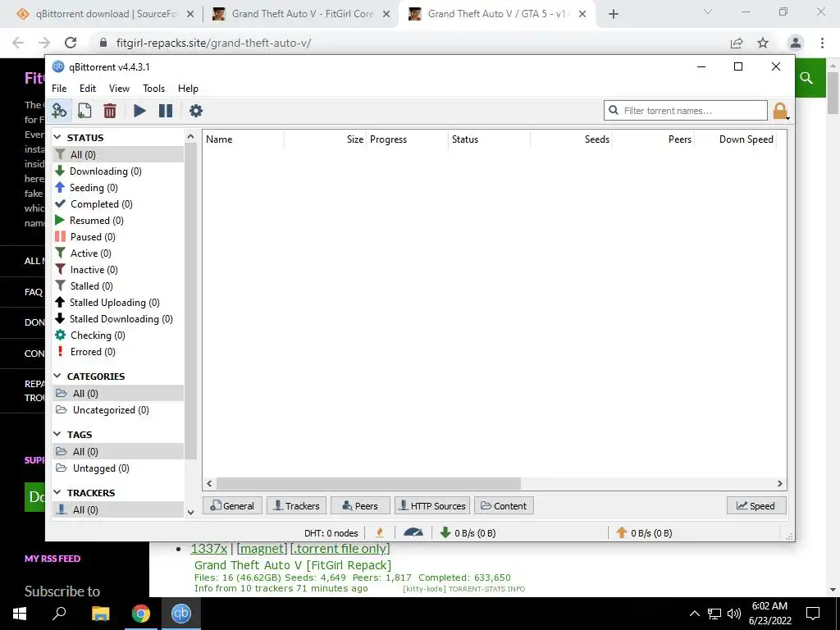Image resolution: width=840 pixels, height=630 pixels.
Task: Click the red Delete torrent trash icon
Action: pyautogui.click(x=110, y=111)
